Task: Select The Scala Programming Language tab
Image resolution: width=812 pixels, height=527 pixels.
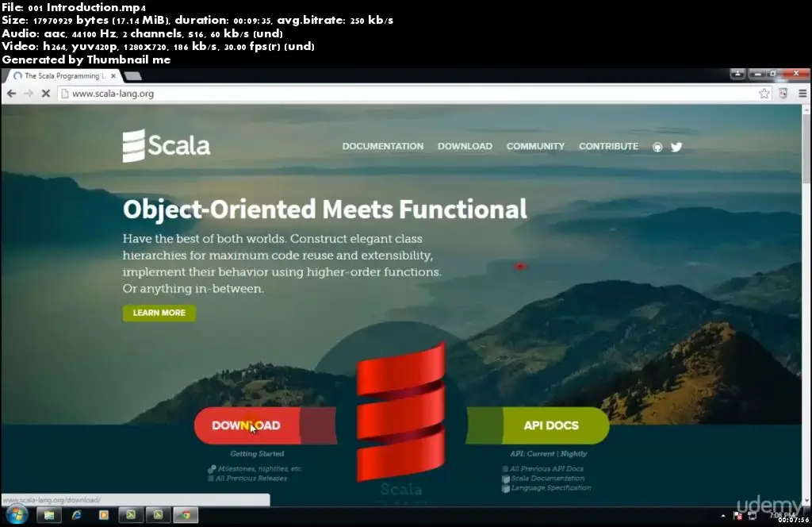Action: [63, 75]
